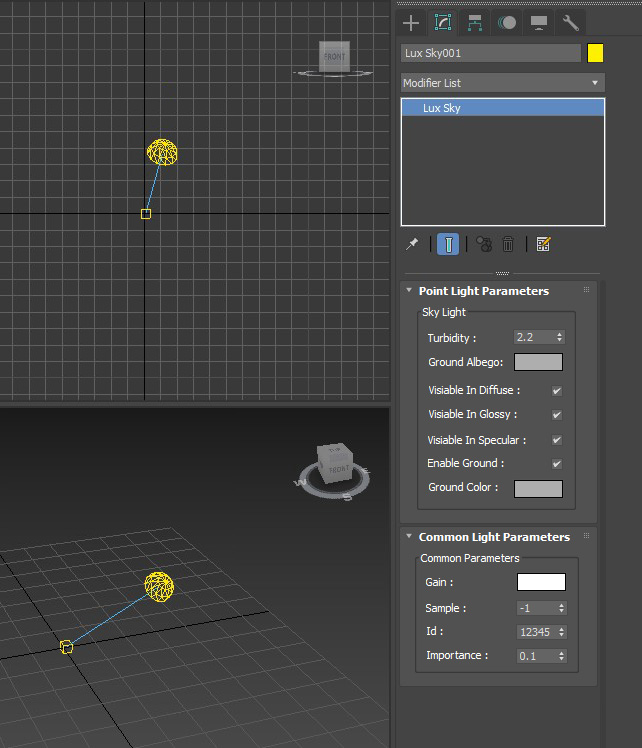Viewport: 642px width, 748px height.
Task: Open the Gain white color swatch
Action: click(541, 582)
